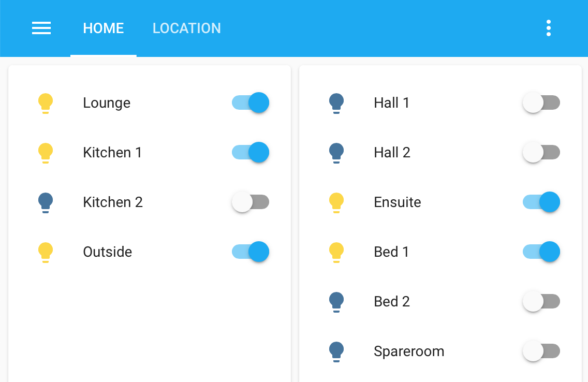Viewport: 588px width, 382px height.
Task: Turn on the Hall 1 light
Action: tap(541, 102)
